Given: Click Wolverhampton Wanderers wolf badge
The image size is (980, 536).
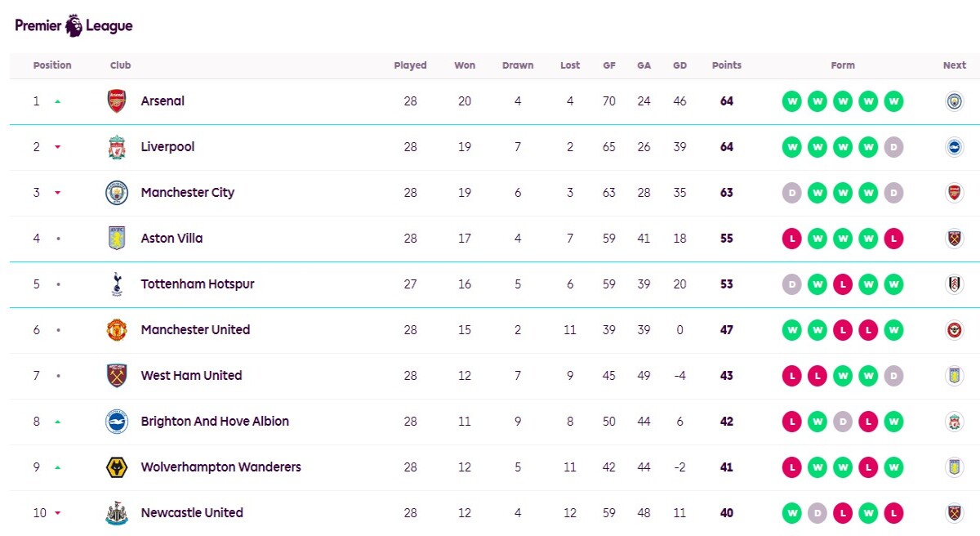Looking at the screenshot, I should click(117, 467).
